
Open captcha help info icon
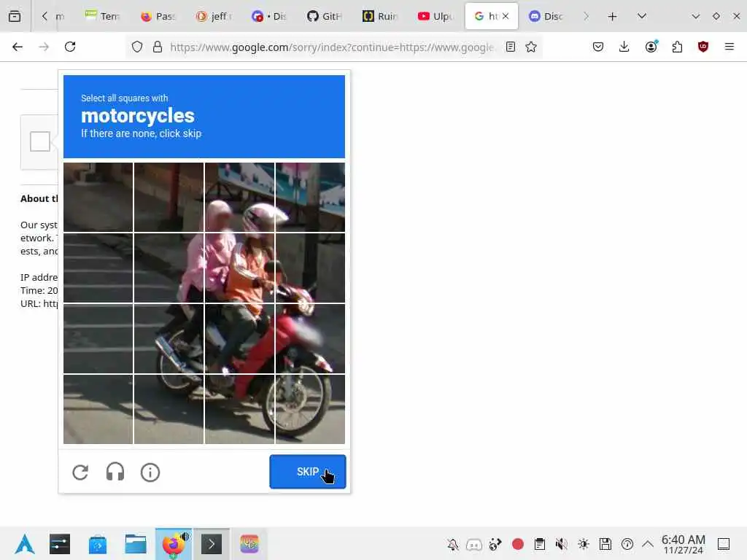(x=150, y=472)
